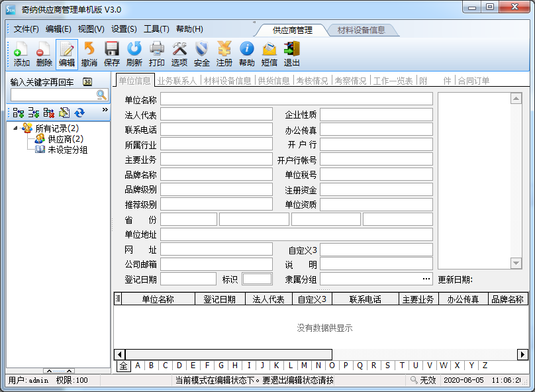Select the 合同订单 tab
The image size is (535, 392).
(473, 81)
